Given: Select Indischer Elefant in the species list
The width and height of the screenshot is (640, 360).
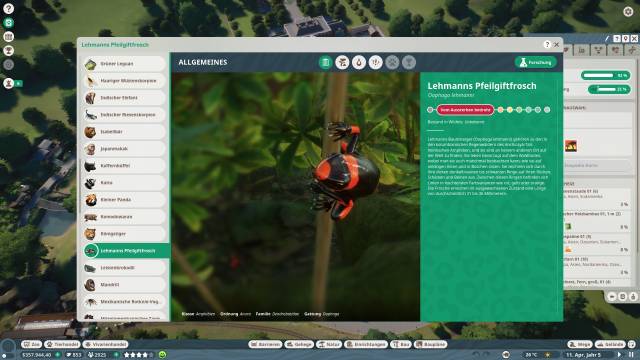Looking at the screenshot, I should click(x=124, y=98).
